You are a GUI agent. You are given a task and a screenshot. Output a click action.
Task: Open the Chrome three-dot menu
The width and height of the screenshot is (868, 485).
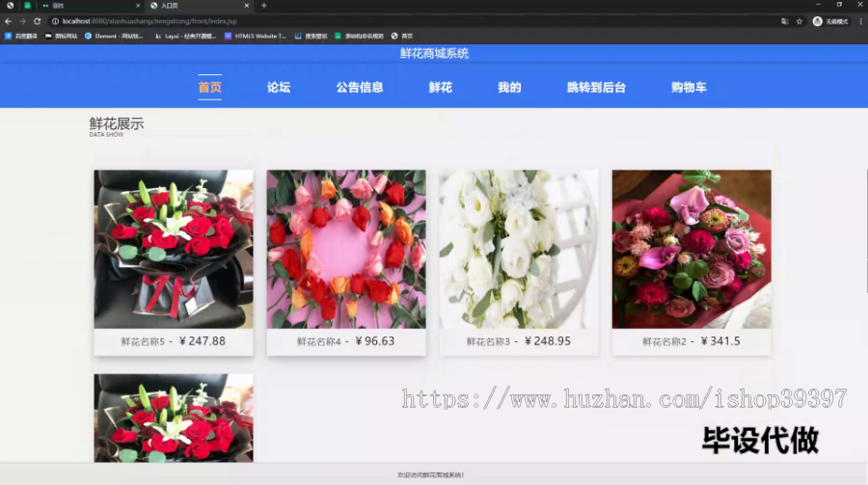pos(860,21)
